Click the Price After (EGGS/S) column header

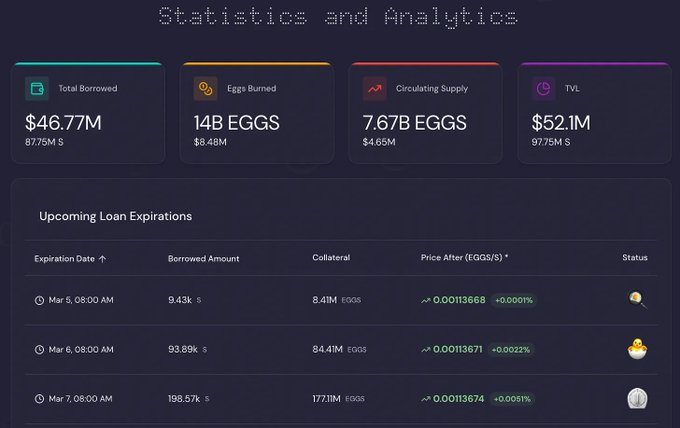pos(464,258)
